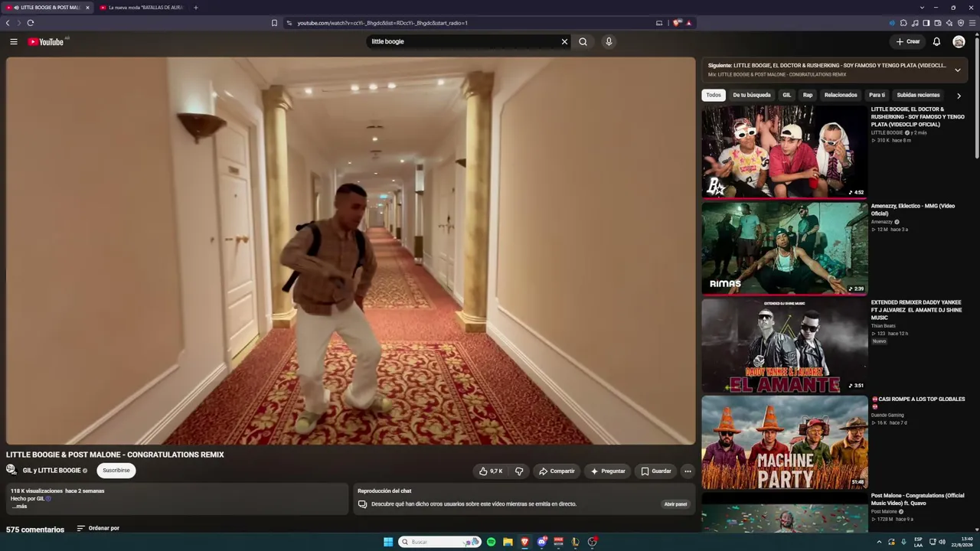The height and width of the screenshot is (551, 980).
Task: Open Brave Rewards triangle icon
Action: point(689,23)
